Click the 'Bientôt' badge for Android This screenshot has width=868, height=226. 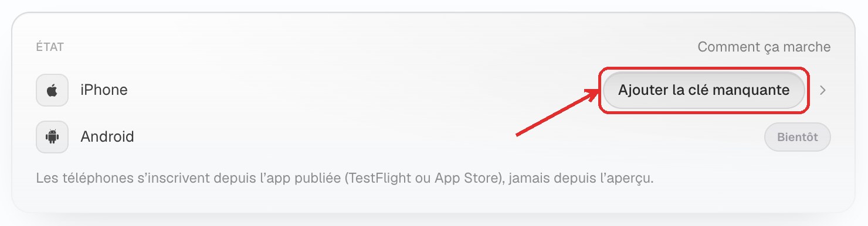tap(798, 137)
